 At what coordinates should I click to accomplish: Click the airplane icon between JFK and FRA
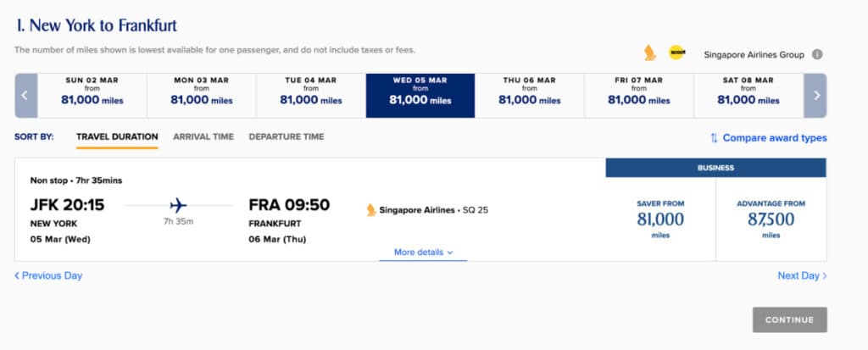point(178,205)
